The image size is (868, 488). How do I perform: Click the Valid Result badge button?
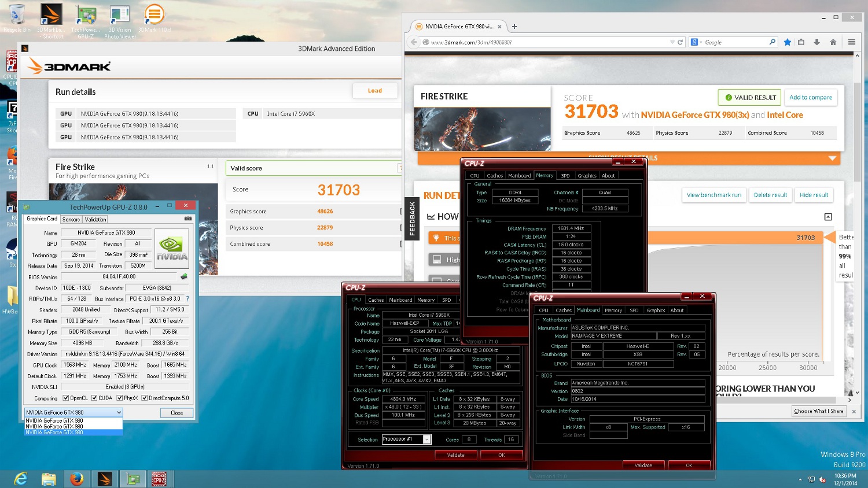[x=749, y=98]
